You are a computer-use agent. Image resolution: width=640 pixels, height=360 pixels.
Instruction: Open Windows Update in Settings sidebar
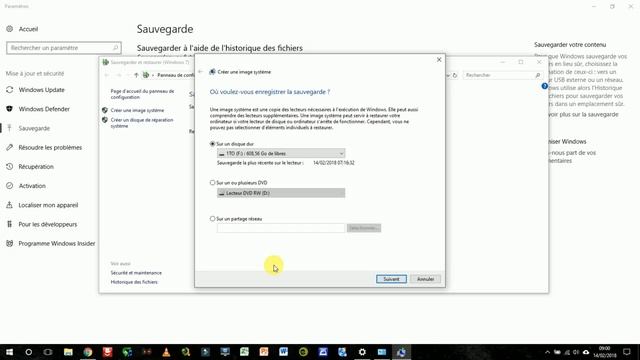pyautogui.click(x=42, y=90)
